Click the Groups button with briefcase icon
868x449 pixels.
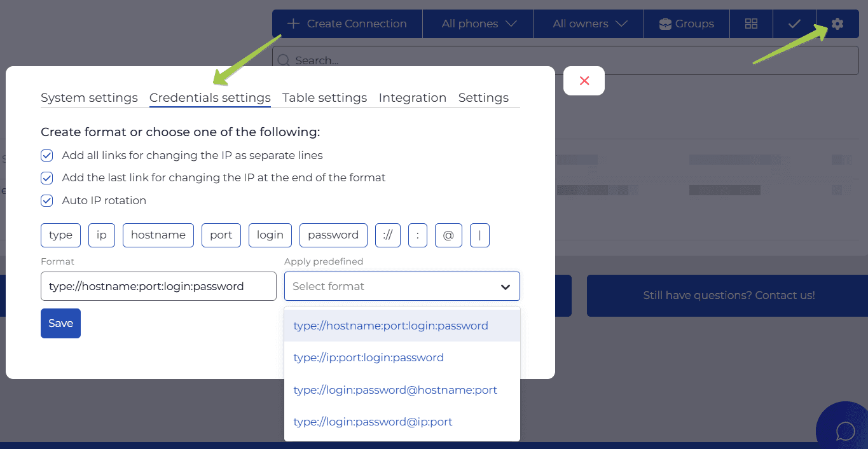(x=686, y=24)
